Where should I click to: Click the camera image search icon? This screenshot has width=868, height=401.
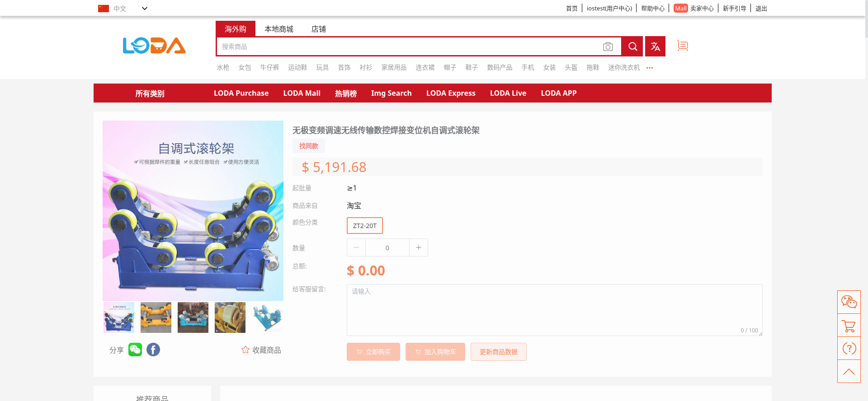(608, 47)
